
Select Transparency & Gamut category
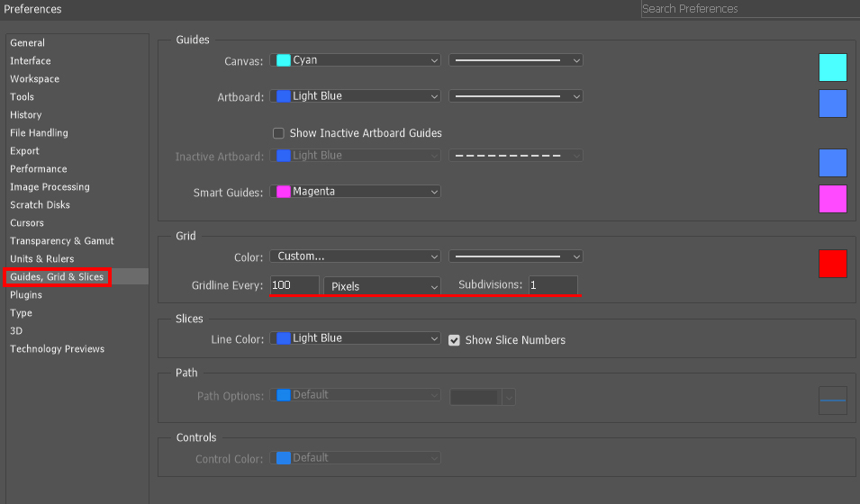62,241
